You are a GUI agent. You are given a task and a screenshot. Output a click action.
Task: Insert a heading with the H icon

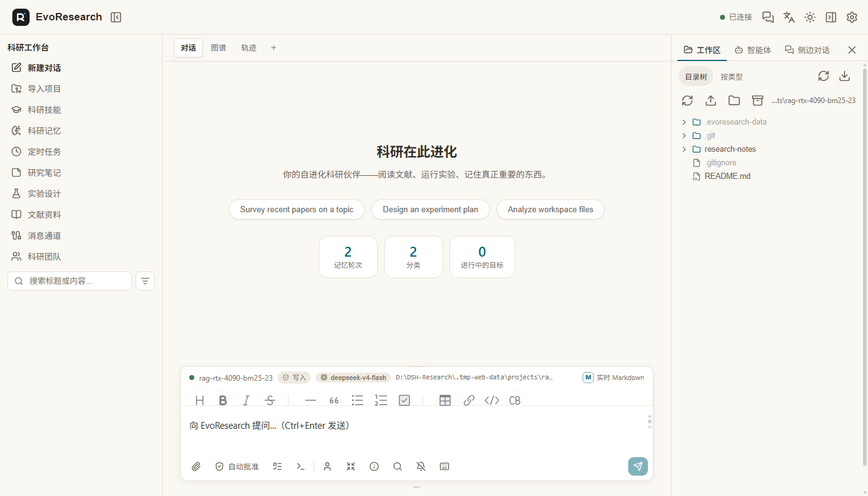200,400
